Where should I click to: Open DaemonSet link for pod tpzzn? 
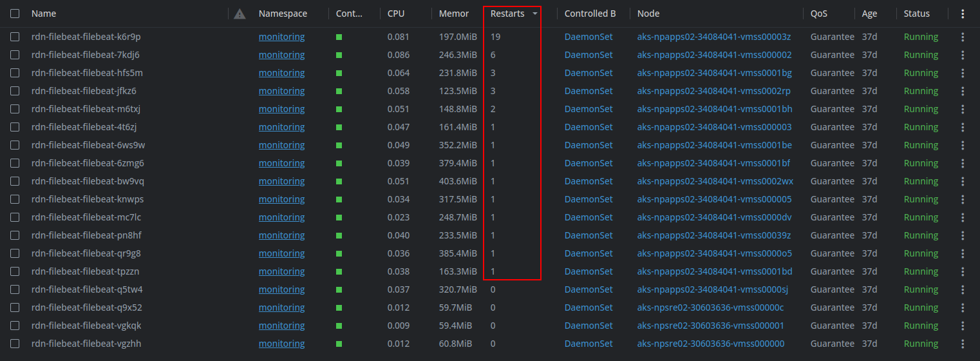[589, 271]
